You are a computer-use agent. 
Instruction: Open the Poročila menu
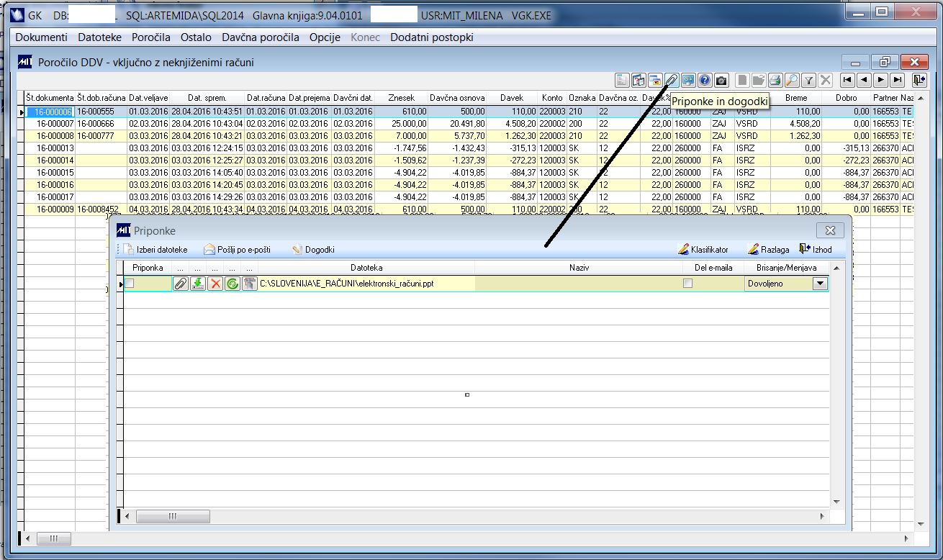(151, 37)
